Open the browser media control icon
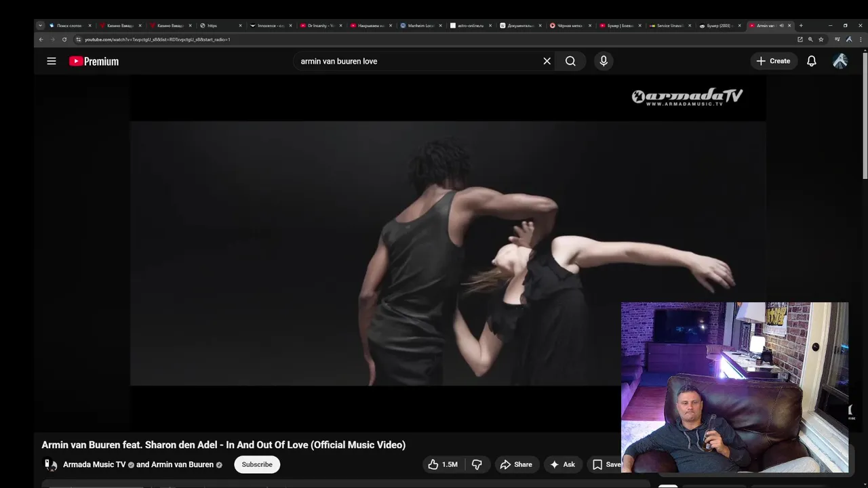868x488 pixels. (x=837, y=39)
